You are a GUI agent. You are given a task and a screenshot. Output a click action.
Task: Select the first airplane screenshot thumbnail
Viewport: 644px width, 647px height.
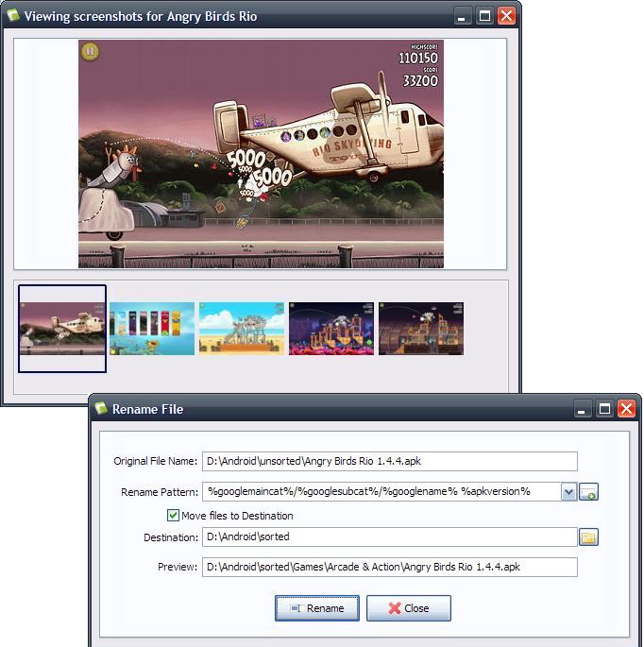(62, 329)
